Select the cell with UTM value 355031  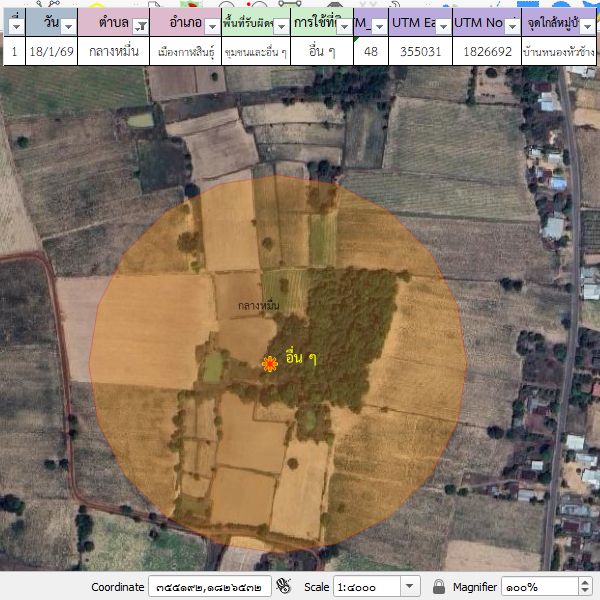(420, 50)
